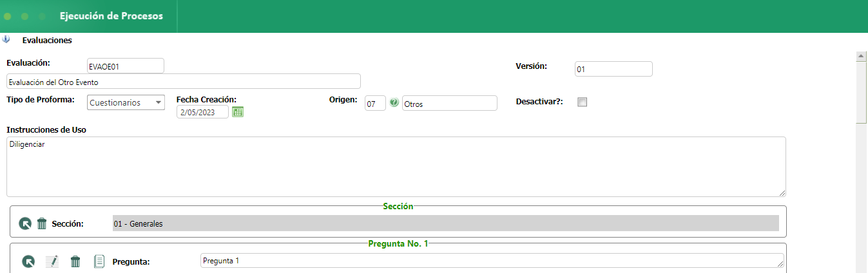Click the Ejecución de Procesos tab
The height and width of the screenshot is (273, 868).
111,16
